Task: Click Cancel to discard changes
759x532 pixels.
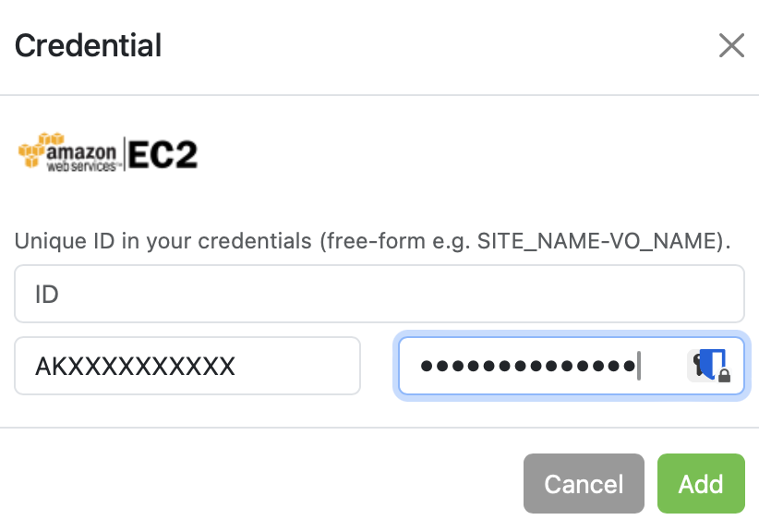Action: [x=584, y=483]
